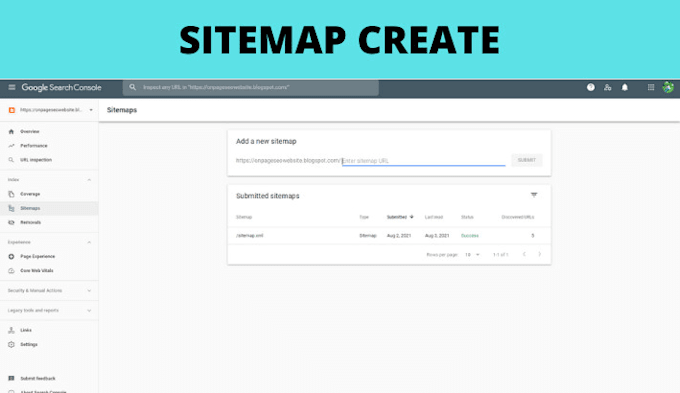Click the search magnifier icon

132,87
